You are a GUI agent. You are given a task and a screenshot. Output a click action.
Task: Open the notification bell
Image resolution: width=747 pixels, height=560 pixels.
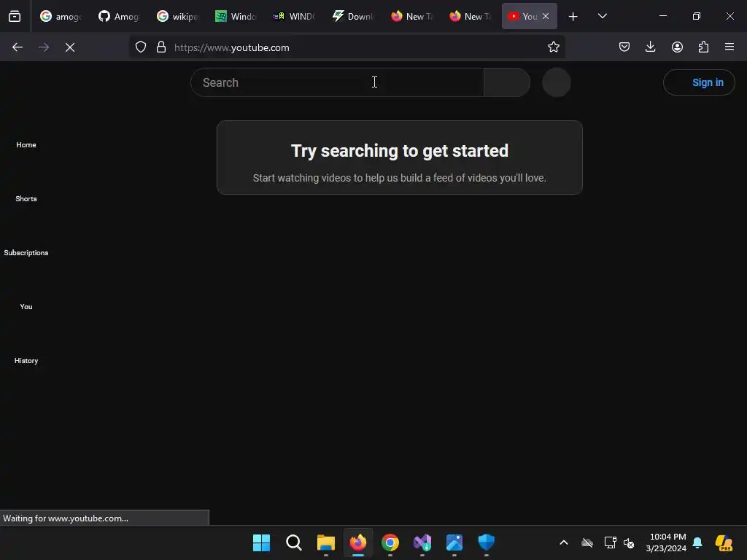coord(697,542)
